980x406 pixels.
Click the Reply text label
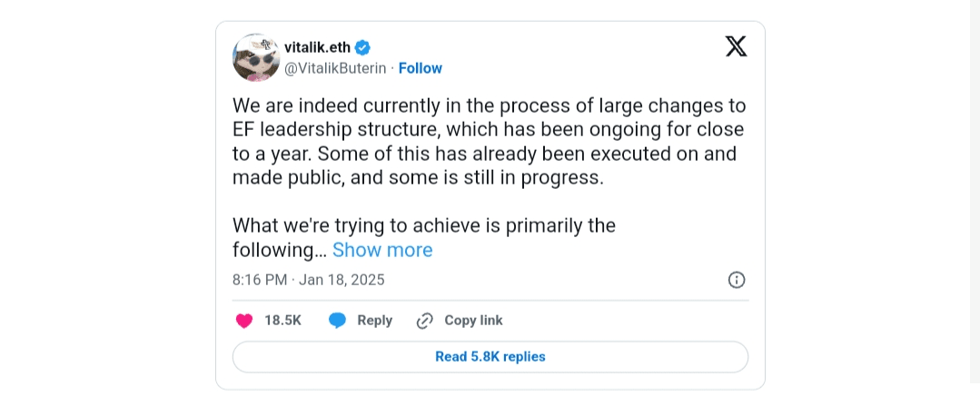pos(374,321)
